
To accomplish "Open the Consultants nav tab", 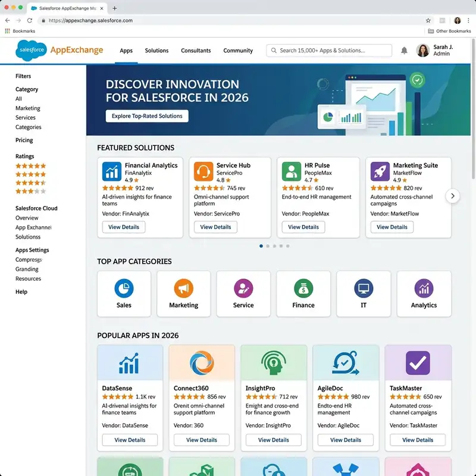I will pyautogui.click(x=196, y=51).
